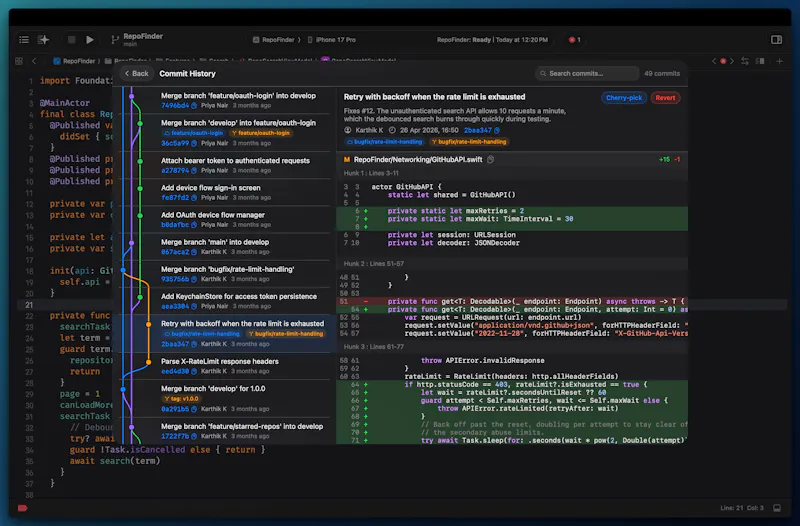Copy hash icon next to a278794
This screenshot has width=800, height=526.
[x=194, y=170]
